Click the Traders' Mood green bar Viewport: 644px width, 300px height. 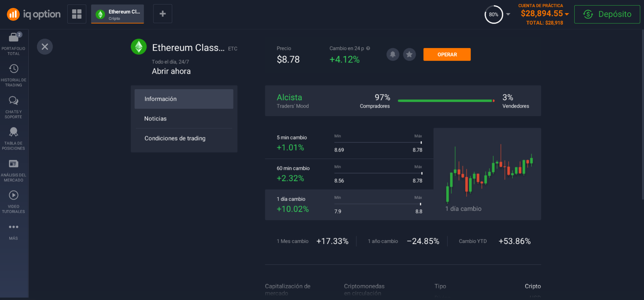(446, 101)
